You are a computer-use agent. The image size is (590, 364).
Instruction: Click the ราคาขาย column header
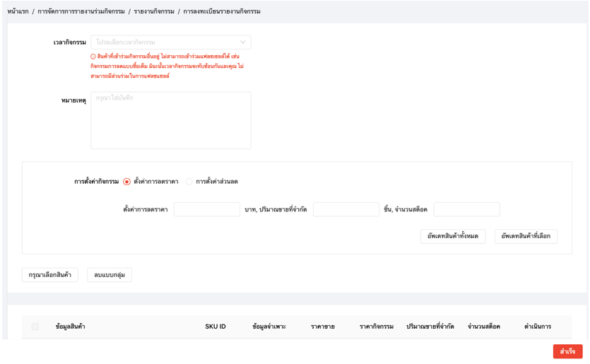click(322, 327)
